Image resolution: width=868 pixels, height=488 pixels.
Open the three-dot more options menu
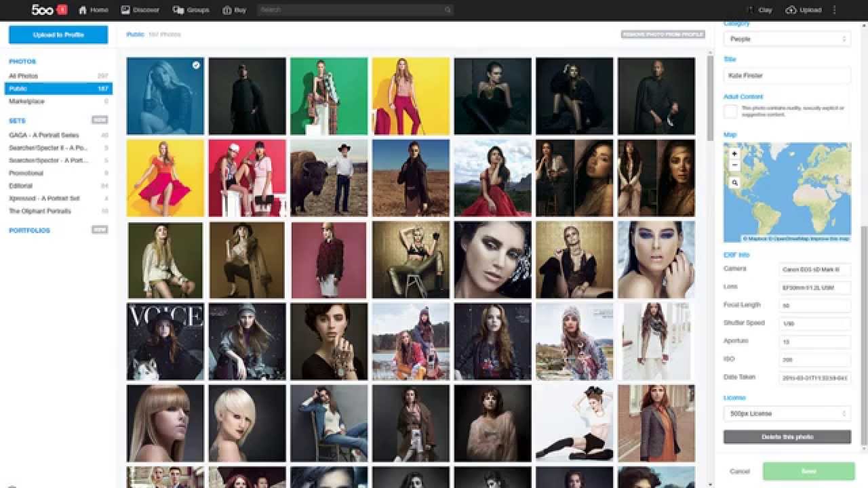[835, 10]
